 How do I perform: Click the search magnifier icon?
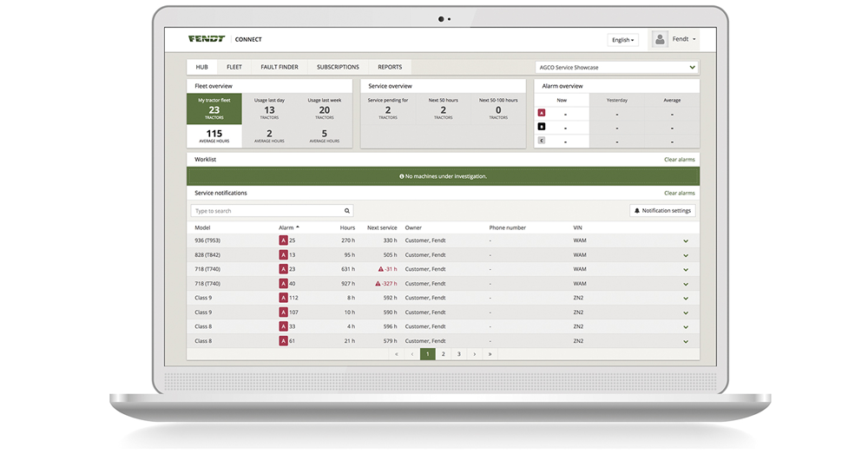(347, 211)
